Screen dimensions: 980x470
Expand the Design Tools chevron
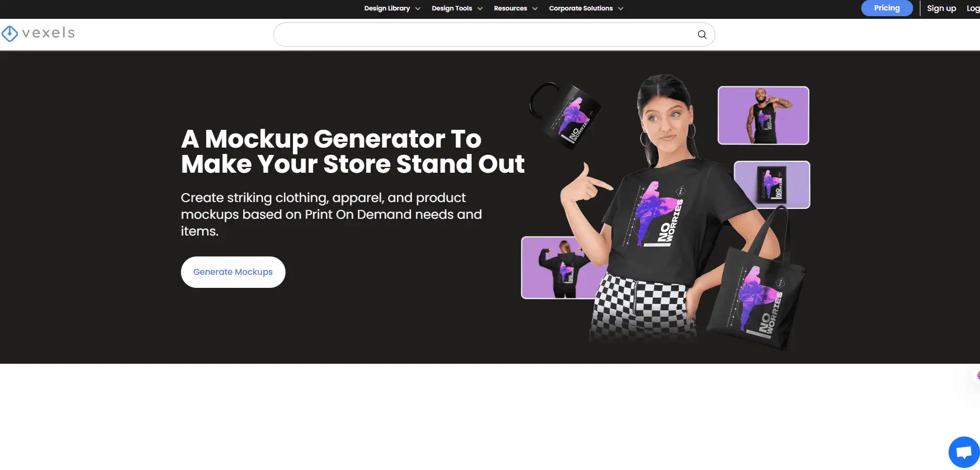pos(480,9)
